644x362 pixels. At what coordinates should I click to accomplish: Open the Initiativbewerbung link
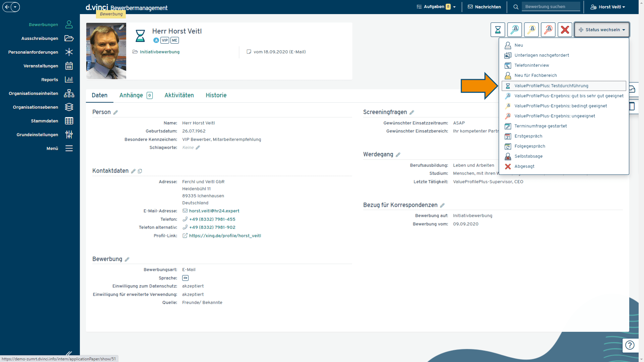tap(160, 52)
